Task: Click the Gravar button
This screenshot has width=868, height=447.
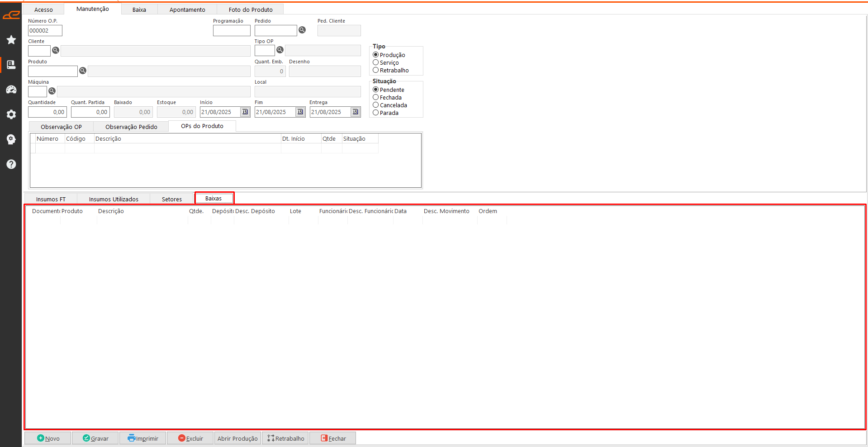Action: coord(95,438)
